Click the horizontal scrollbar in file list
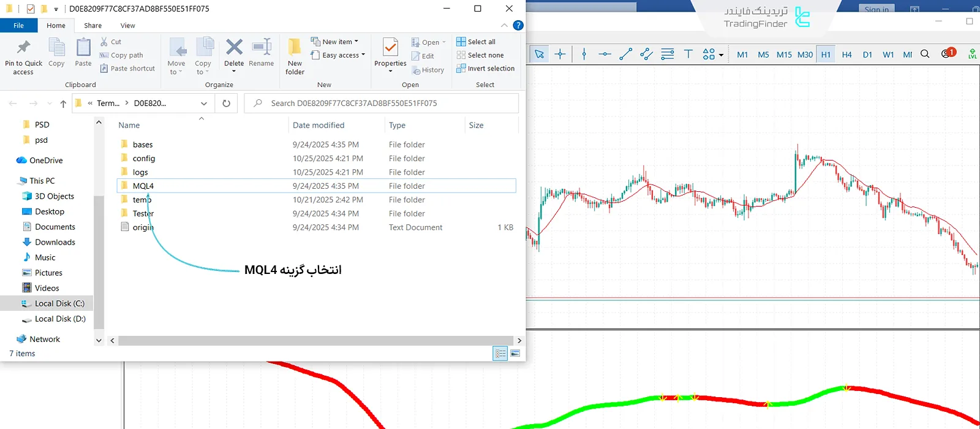The image size is (980, 429). 315,340
